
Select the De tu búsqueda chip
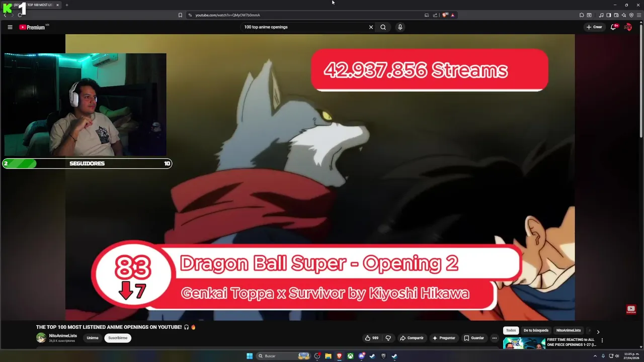coord(536,330)
